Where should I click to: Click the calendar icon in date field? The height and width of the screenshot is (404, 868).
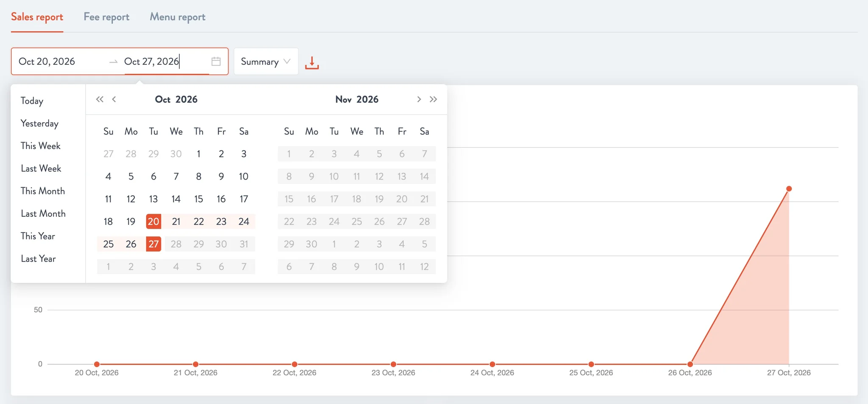coord(216,61)
